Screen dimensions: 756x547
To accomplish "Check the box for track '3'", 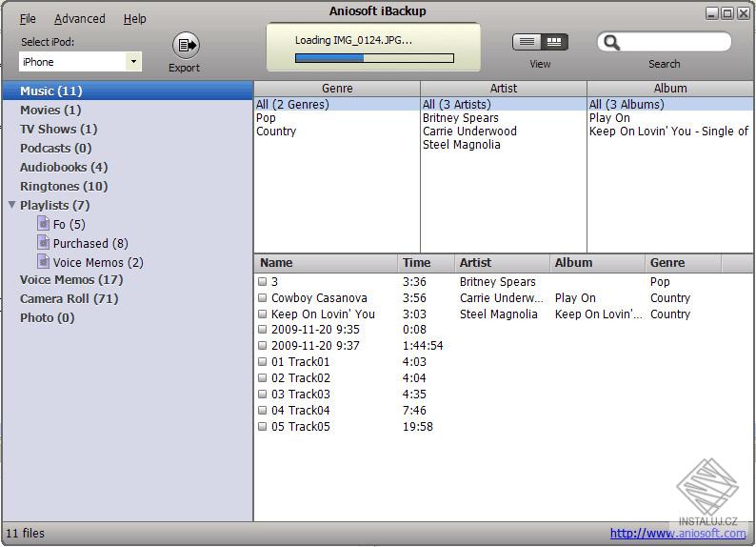I will point(262,281).
